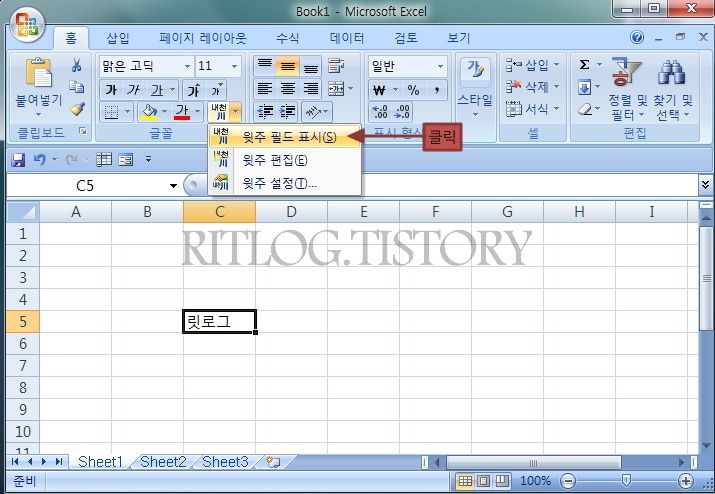Open the 일반 number format dropdown
Image resolution: width=715 pixels, height=494 pixels.
coord(440,67)
